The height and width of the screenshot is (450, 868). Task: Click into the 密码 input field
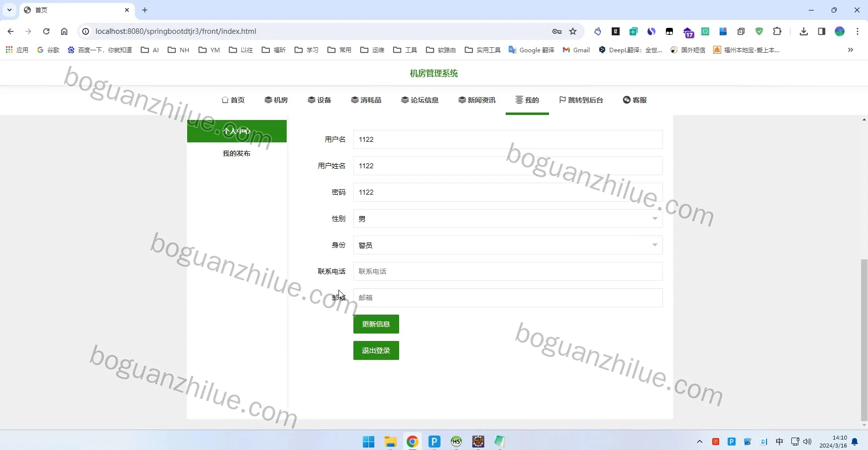click(x=508, y=192)
